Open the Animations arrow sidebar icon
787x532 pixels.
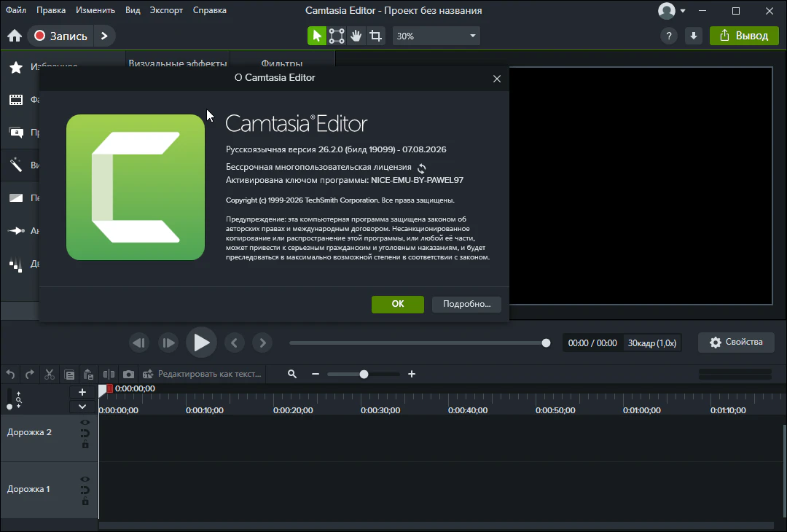coord(16,230)
